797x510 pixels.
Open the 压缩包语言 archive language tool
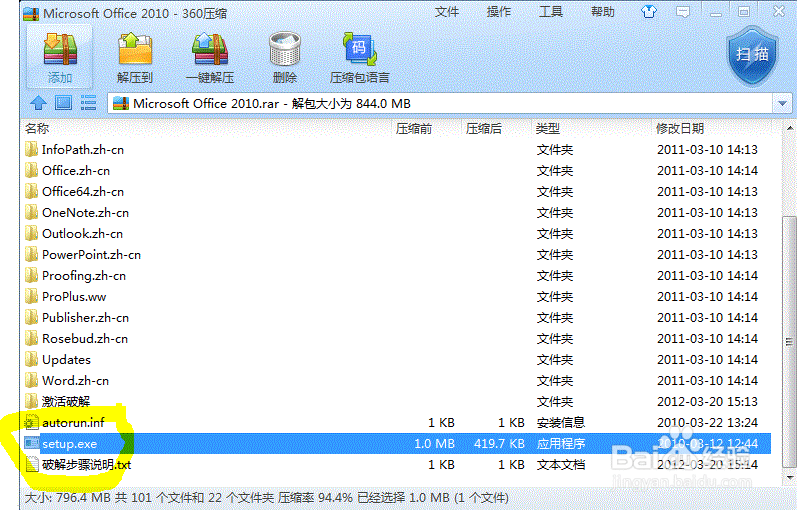[359, 57]
